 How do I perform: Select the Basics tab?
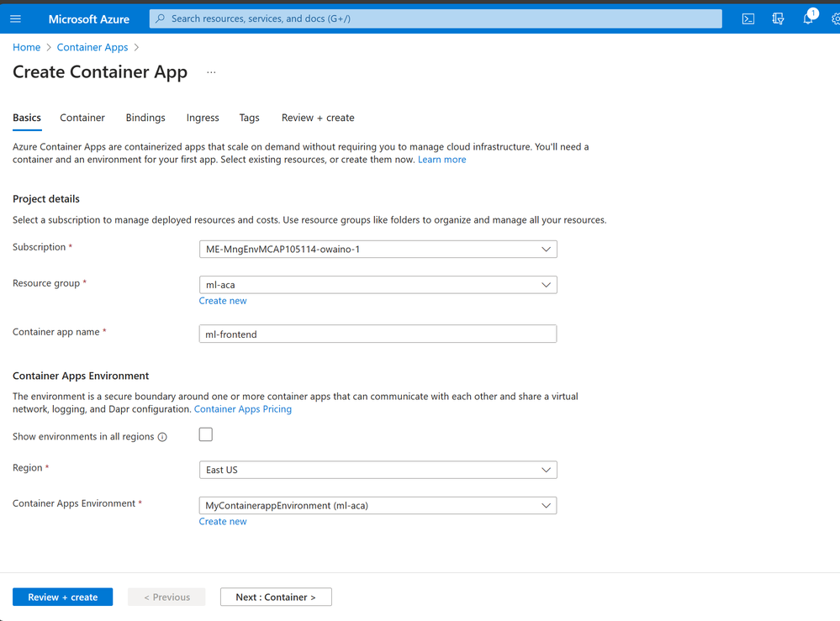27,118
